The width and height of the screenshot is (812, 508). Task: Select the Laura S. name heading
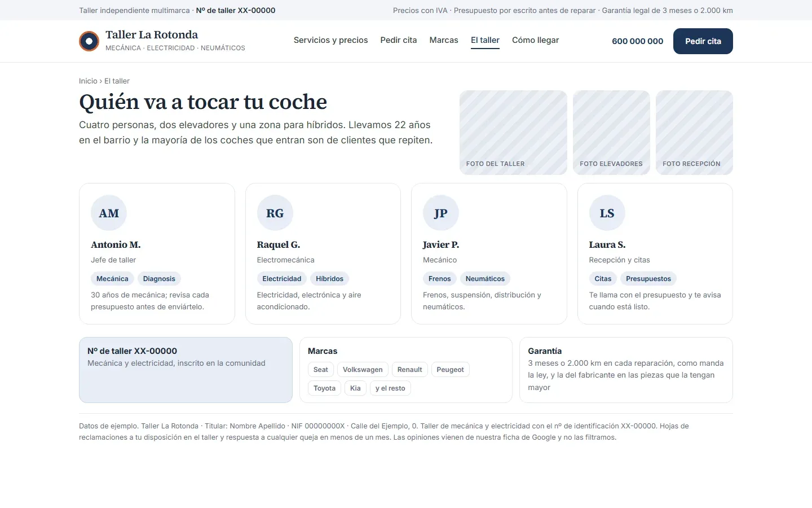[607, 245]
